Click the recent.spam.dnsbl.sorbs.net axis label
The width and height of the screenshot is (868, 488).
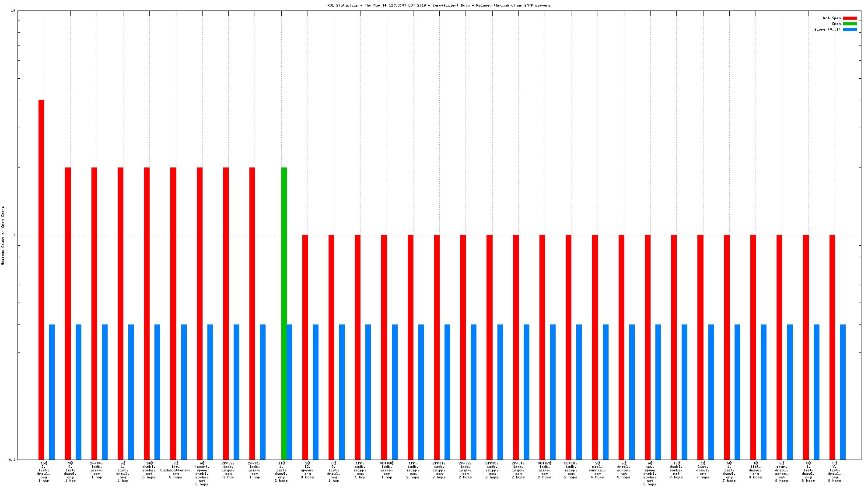click(x=202, y=474)
